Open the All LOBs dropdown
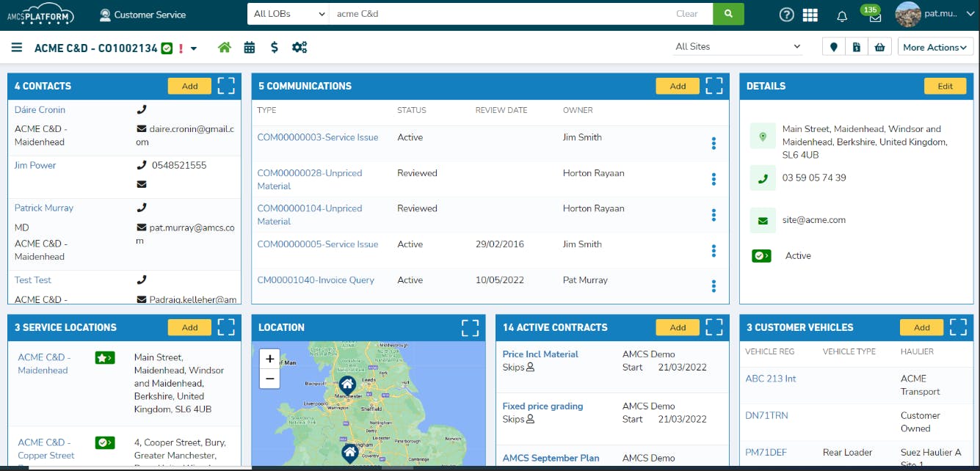This screenshot has width=980, height=471. [288, 14]
